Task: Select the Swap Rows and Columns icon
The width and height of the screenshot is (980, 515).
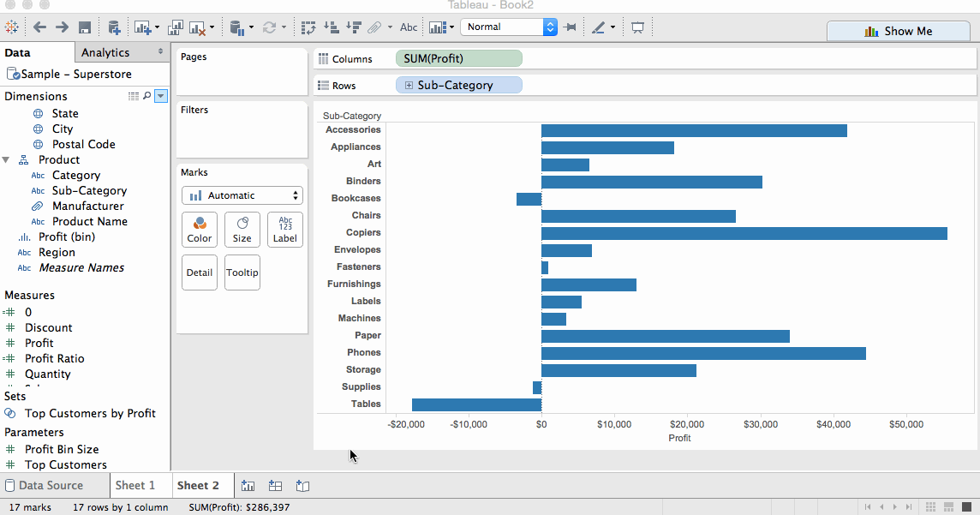Action: 308,27
